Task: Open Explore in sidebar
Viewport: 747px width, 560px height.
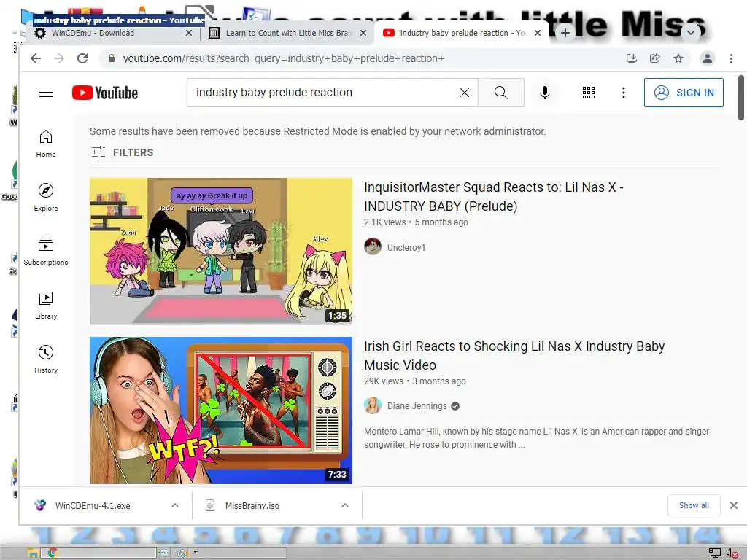Action: [x=46, y=198]
